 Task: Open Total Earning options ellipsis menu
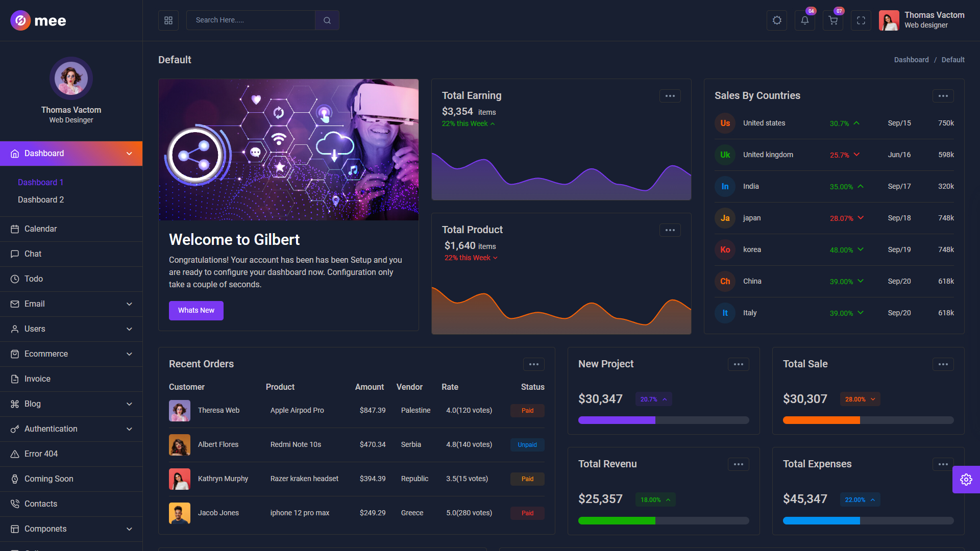670,96
